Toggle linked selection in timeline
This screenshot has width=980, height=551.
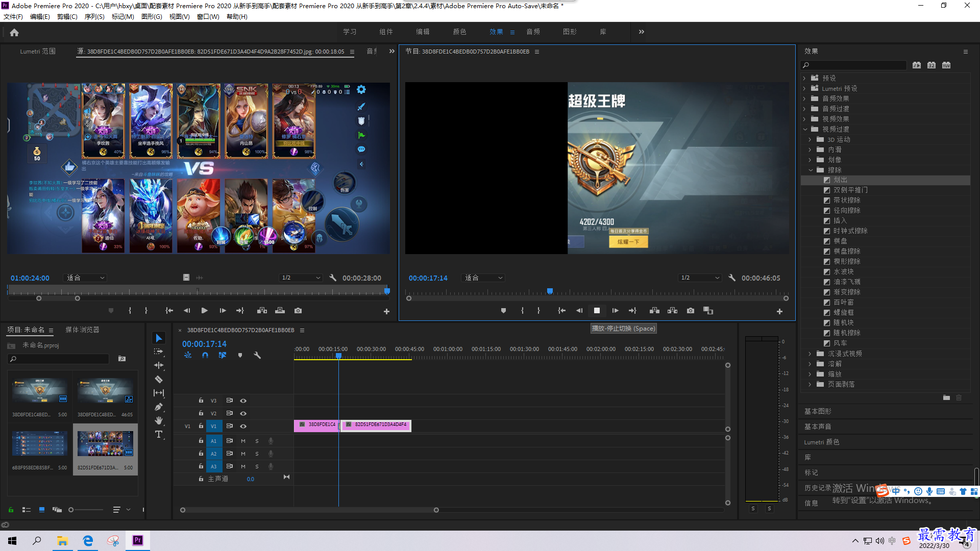tap(223, 355)
